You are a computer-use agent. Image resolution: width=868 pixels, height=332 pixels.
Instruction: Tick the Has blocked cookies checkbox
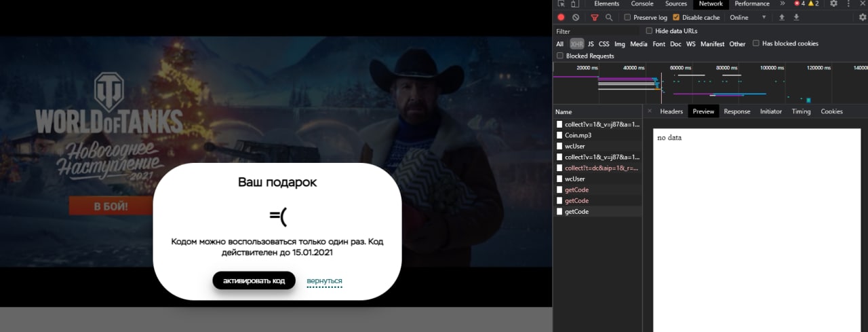coord(756,43)
